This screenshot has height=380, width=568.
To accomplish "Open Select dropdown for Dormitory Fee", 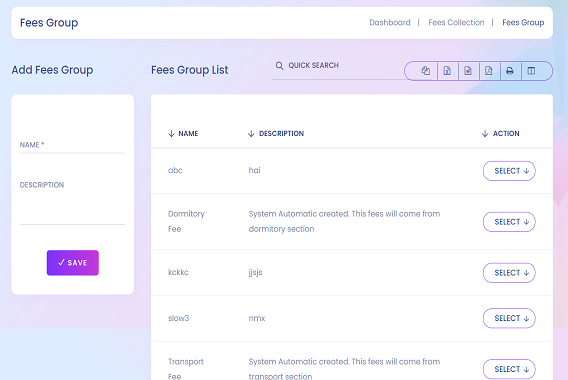I will (509, 222).
